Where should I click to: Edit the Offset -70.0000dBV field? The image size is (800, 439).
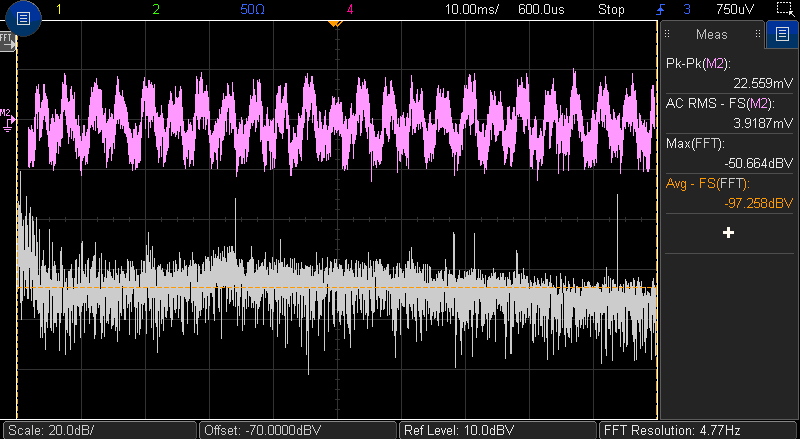(298, 430)
